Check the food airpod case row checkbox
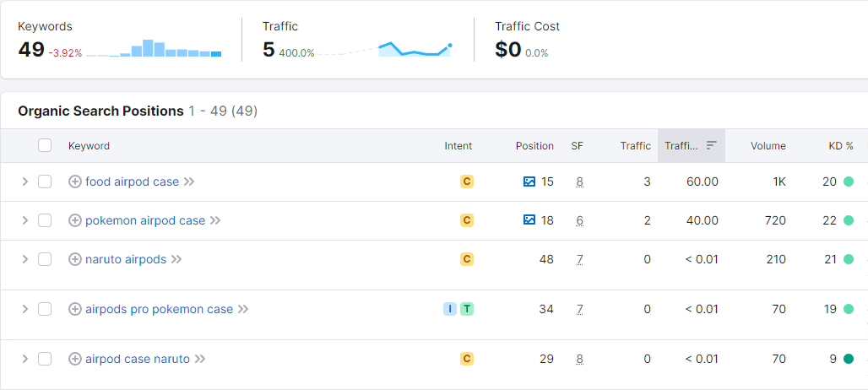Viewport: 868px width, 390px height. [x=45, y=181]
